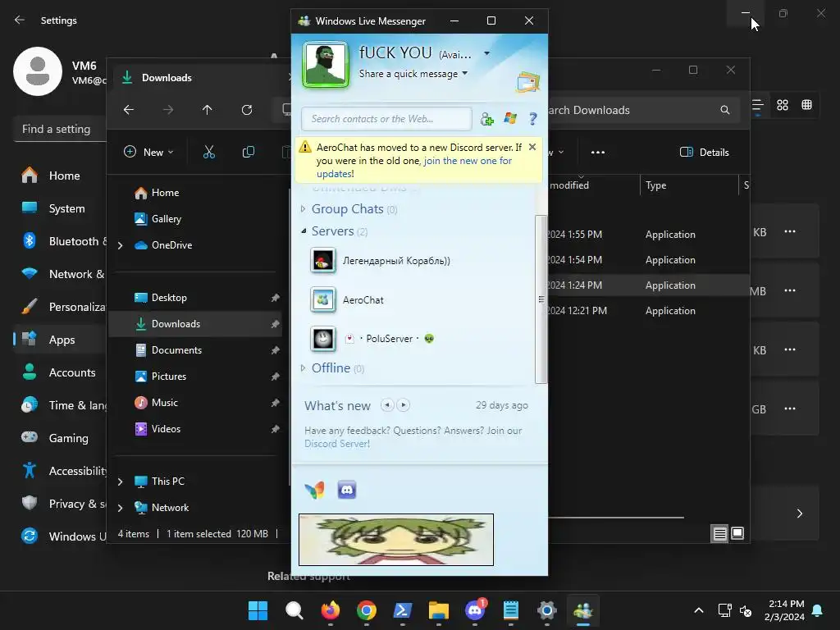
Task: Click the blue question mark help icon
Action: pyautogui.click(x=532, y=118)
